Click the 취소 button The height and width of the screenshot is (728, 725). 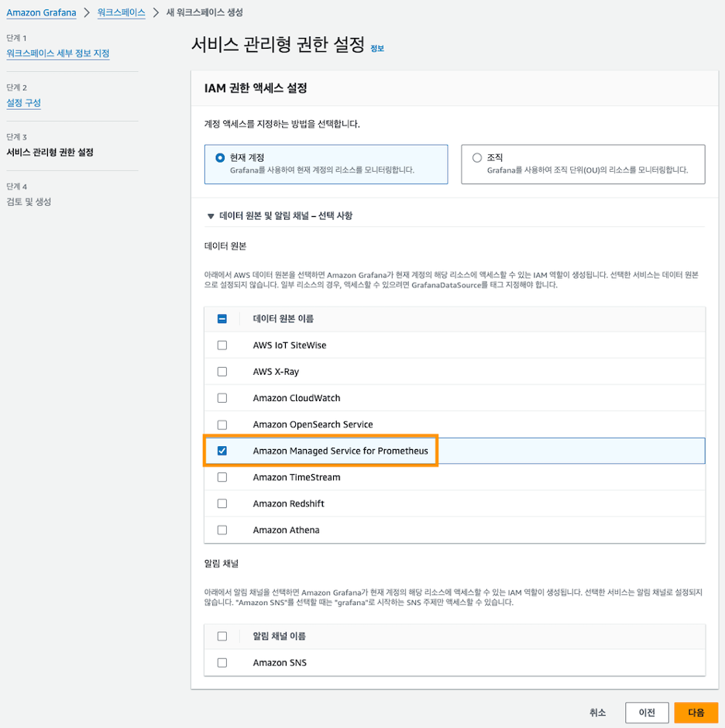(597, 713)
